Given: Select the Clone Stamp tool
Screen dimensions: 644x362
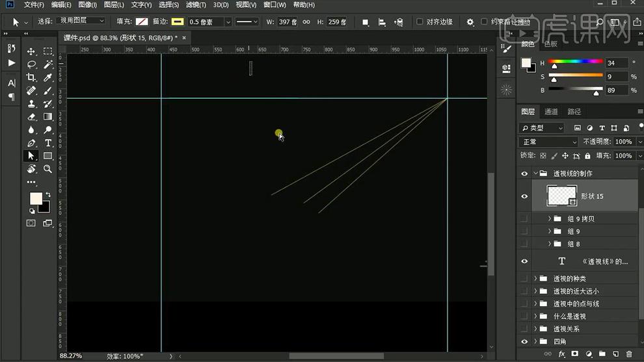Looking at the screenshot, I should click(31, 104).
